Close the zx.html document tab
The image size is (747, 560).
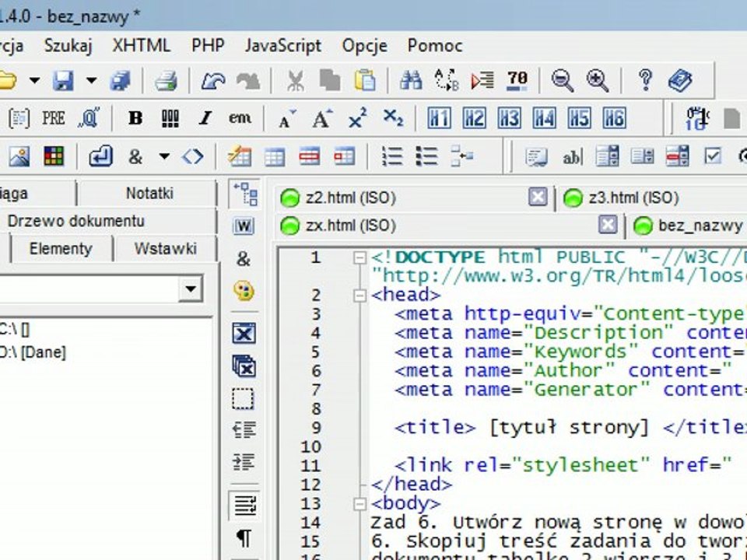click(608, 224)
